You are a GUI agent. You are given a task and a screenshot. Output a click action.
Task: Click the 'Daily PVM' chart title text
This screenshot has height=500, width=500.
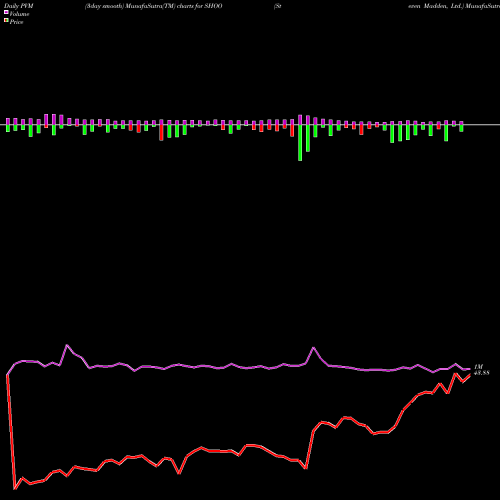[x=19, y=6]
